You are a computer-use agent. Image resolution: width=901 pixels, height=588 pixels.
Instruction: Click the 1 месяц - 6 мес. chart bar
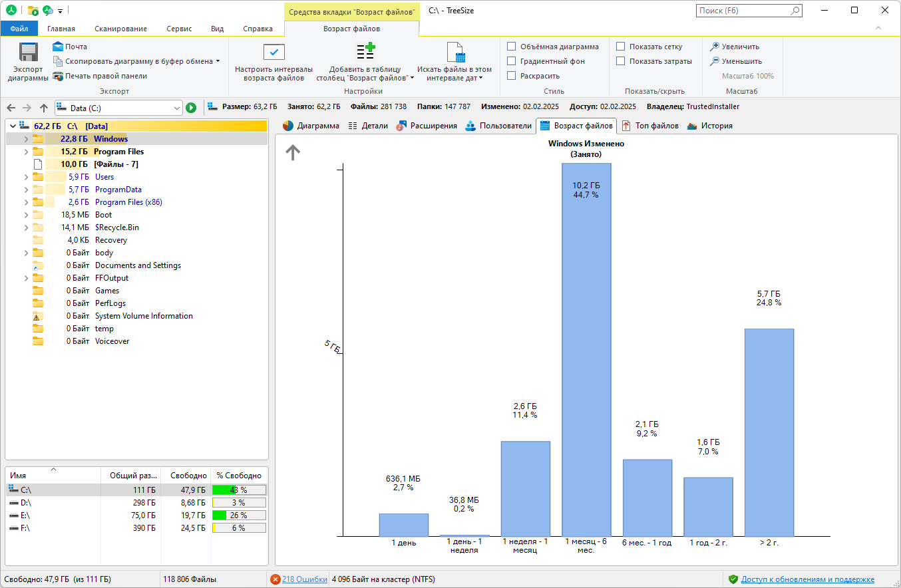point(586,350)
